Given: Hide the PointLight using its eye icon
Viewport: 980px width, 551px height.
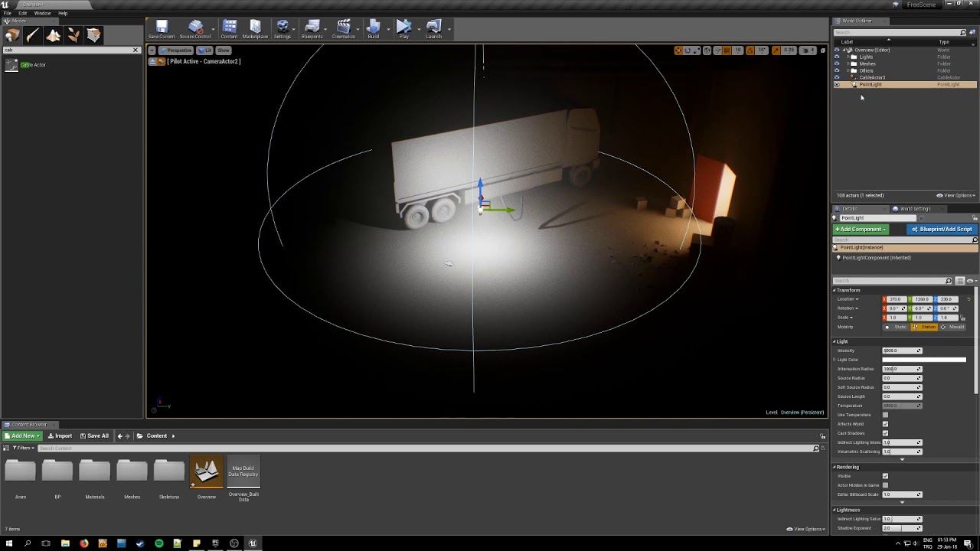Looking at the screenshot, I should [x=837, y=84].
